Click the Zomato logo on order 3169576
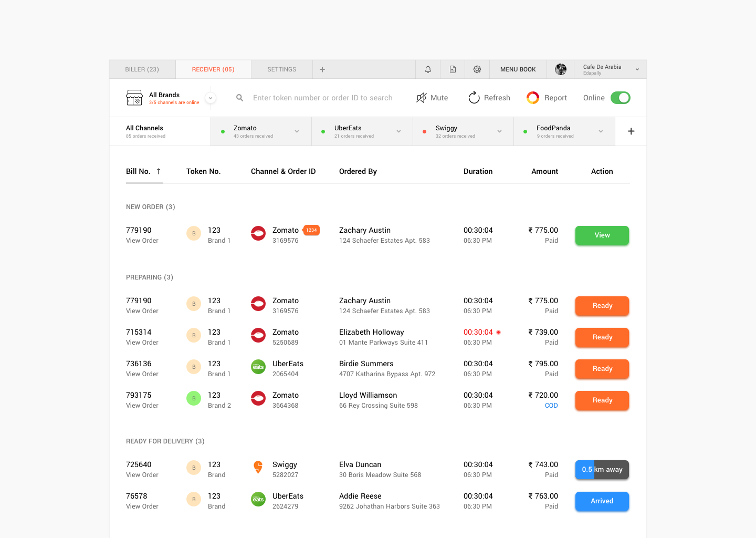756x538 pixels. tap(258, 233)
